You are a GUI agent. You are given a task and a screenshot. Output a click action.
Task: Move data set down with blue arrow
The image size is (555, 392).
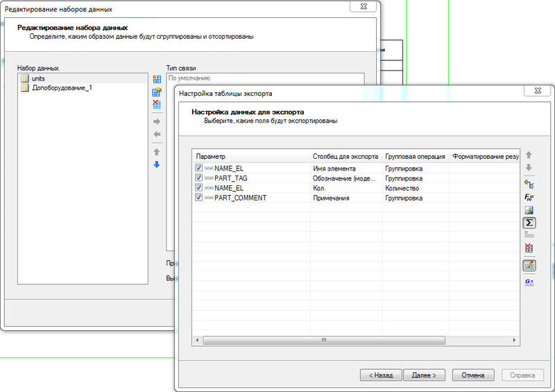pos(157,164)
